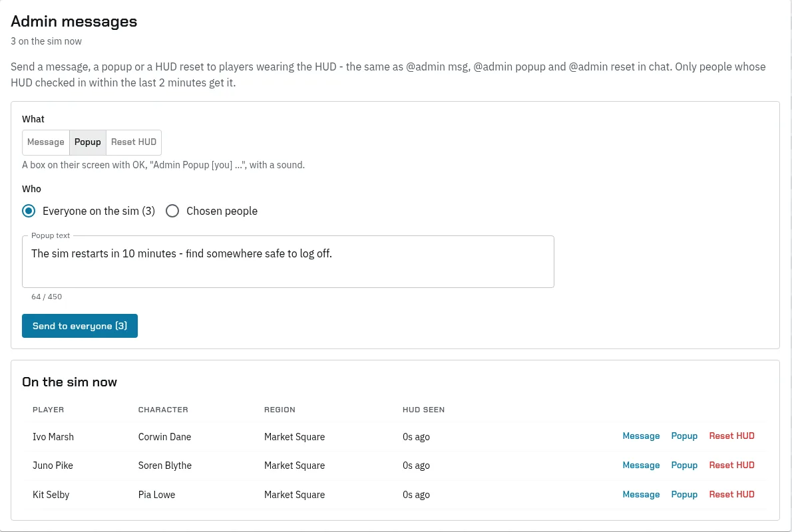Send a Popup to Ivo Marsh
Screen dimensions: 792x532
[684, 436]
